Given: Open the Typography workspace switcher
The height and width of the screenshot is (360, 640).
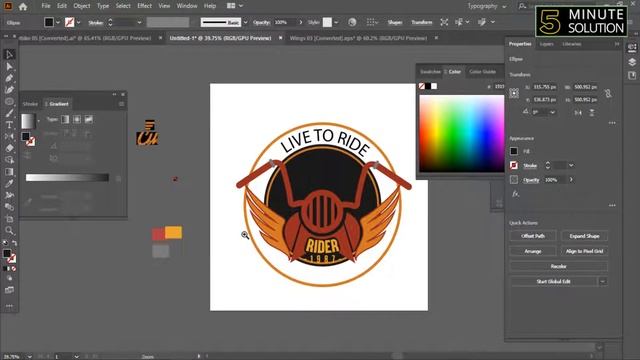Looking at the screenshot, I should tap(487, 6).
